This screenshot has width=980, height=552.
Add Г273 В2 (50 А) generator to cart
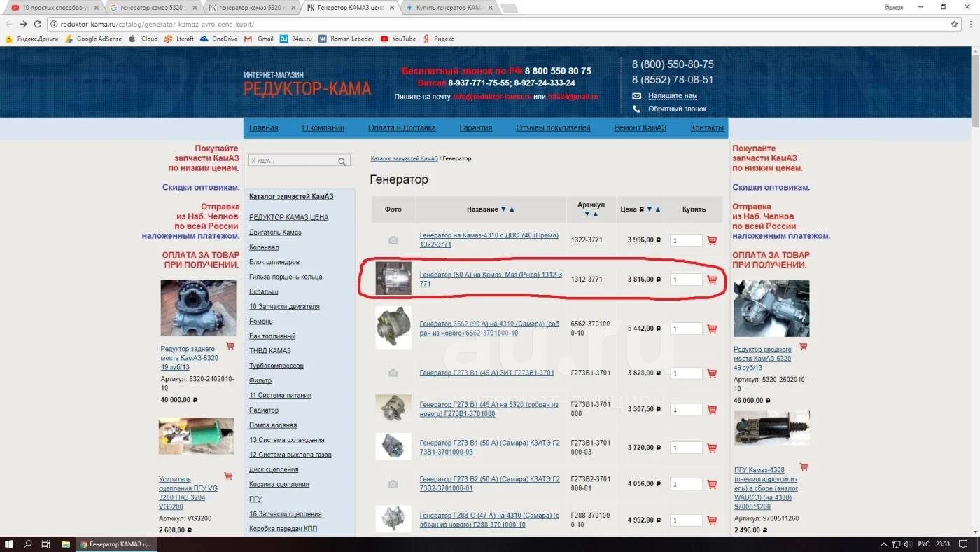click(x=712, y=484)
